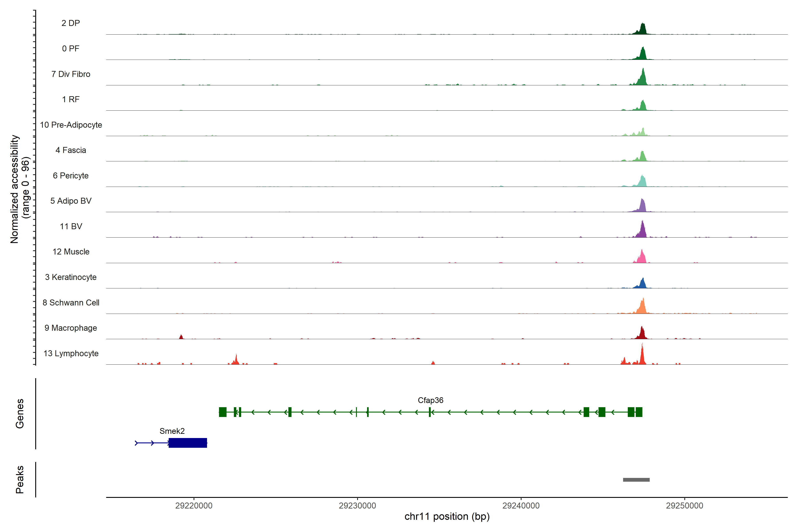Click the Cfap36 gene name label
This screenshot has width=798, height=532.
(430, 400)
